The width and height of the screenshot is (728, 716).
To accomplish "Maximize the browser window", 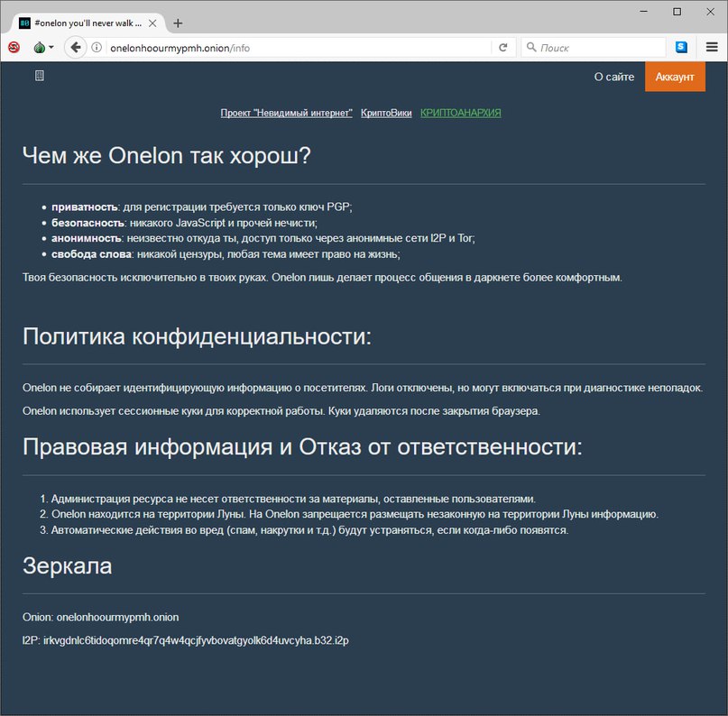I will coord(677,11).
